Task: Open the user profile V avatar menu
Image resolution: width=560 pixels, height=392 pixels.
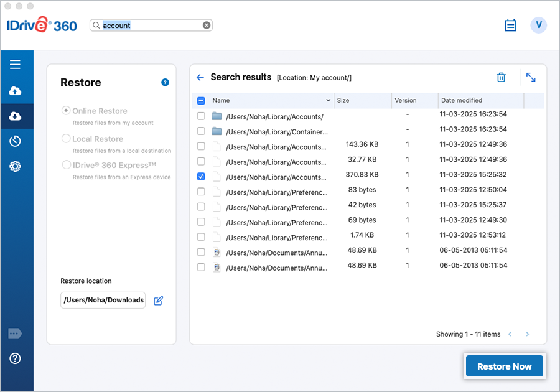Action: tap(538, 26)
